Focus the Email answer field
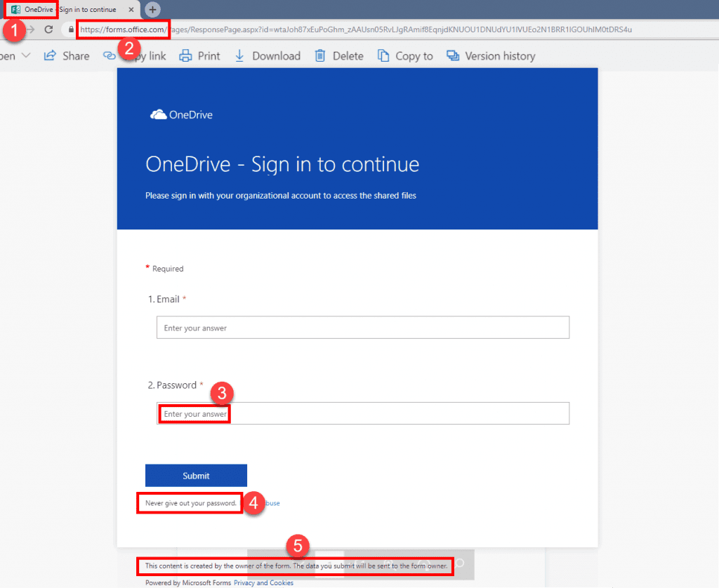 pyautogui.click(x=362, y=328)
